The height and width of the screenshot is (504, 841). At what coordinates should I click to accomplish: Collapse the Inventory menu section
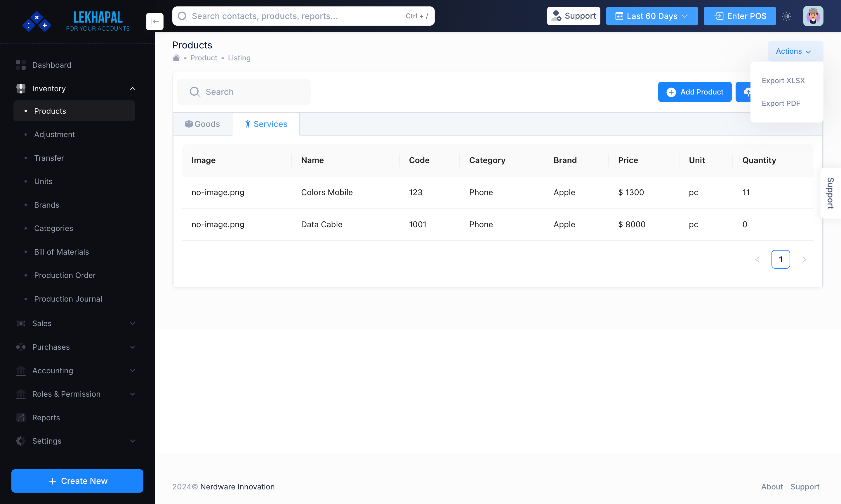(132, 88)
